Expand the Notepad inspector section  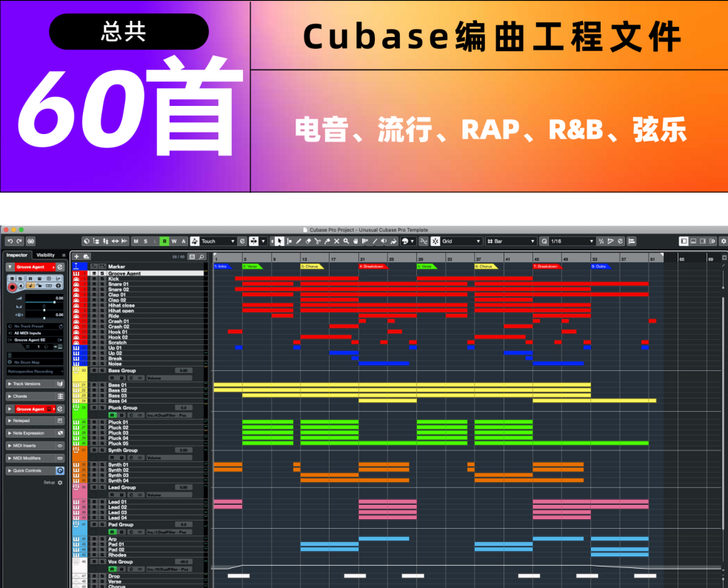pos(36,421)
